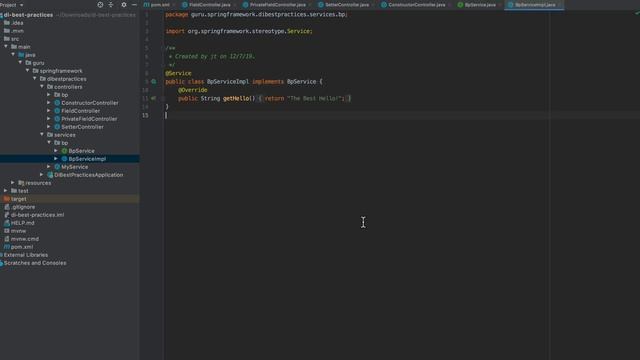Collapse the services package
The height and width of the screenshot is (360, 640).
coord(42,134)
